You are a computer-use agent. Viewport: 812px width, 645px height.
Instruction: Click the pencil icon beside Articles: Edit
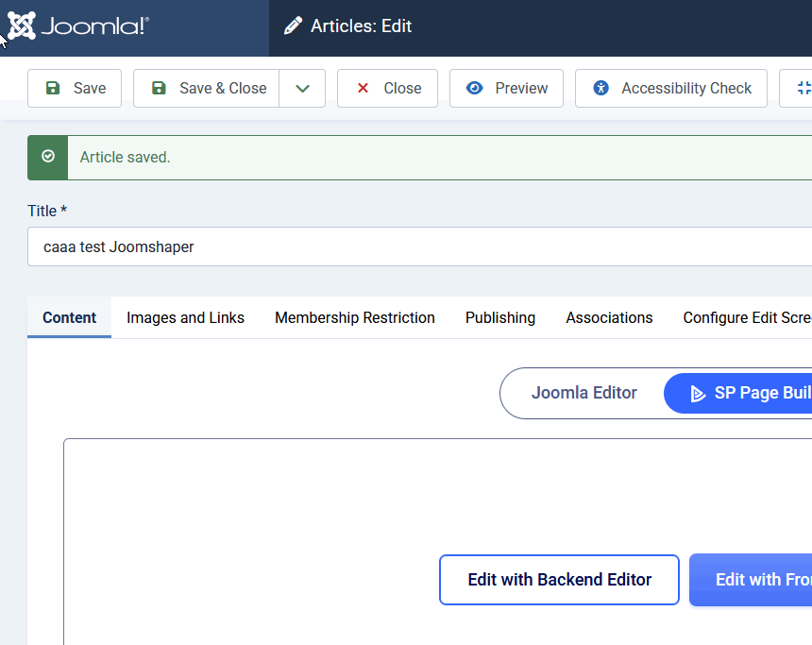294,26
